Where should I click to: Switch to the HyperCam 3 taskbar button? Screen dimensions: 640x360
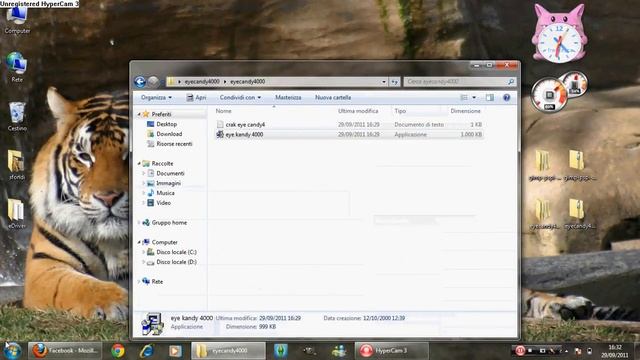(x=391, y=351)
